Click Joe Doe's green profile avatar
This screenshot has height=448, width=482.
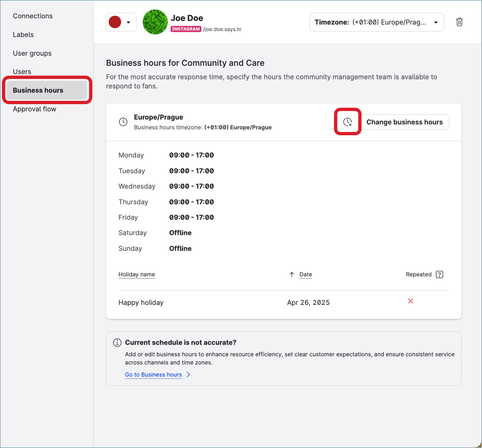(x=155, y=22)
